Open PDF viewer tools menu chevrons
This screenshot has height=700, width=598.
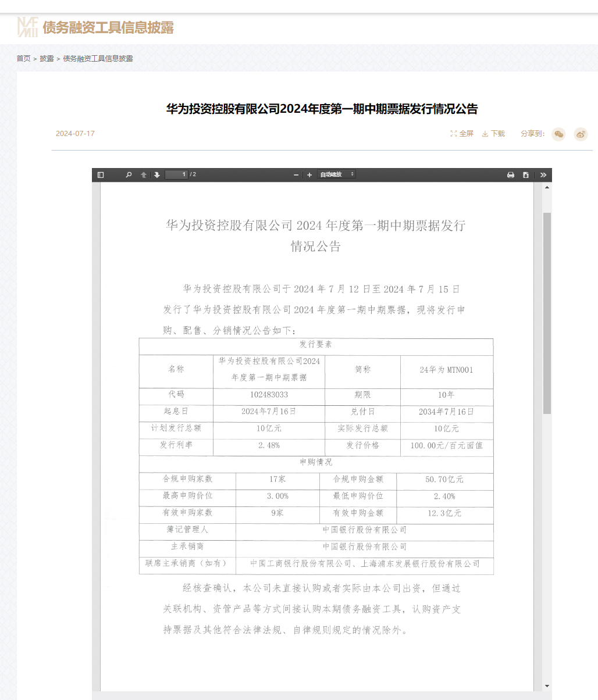[x=543, y=175]
